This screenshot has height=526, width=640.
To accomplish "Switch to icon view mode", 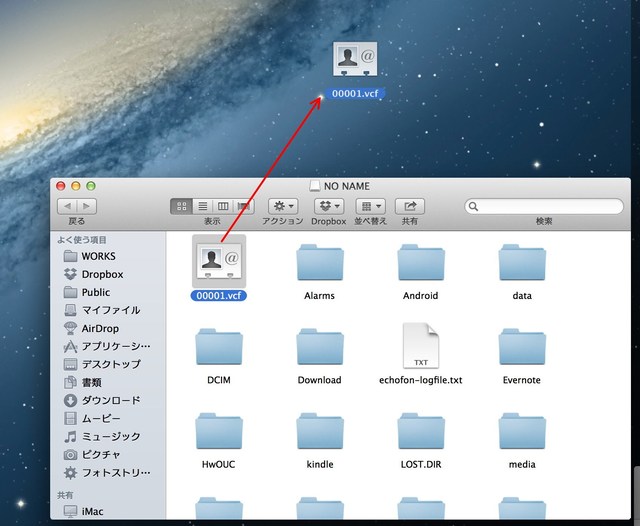I will [x=182, y=206].
